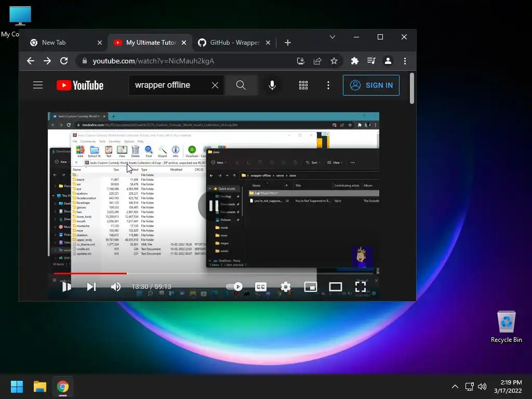Open video settings gear
532x399 pixels.
tap(286, 287)
